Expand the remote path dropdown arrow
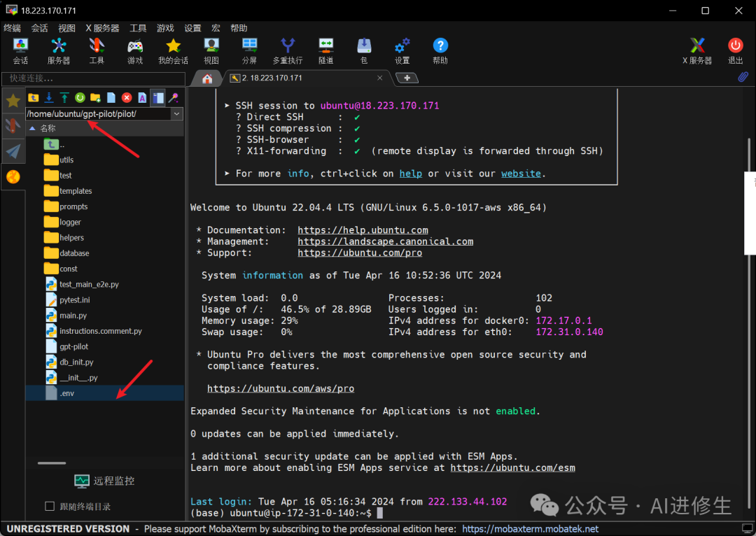756x536 pixels. pyautogui.click(x=176, y=114)
